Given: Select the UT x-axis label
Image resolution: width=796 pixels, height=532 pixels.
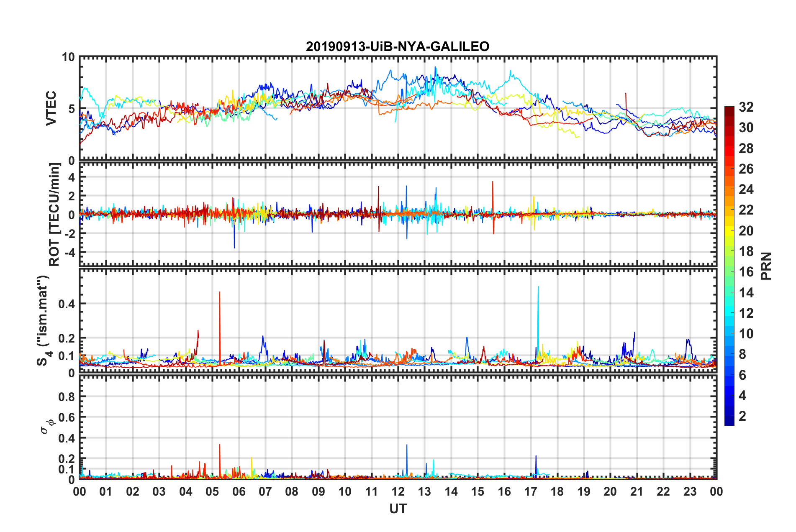Looking at the screenshot, I should [x=398, y=509].
